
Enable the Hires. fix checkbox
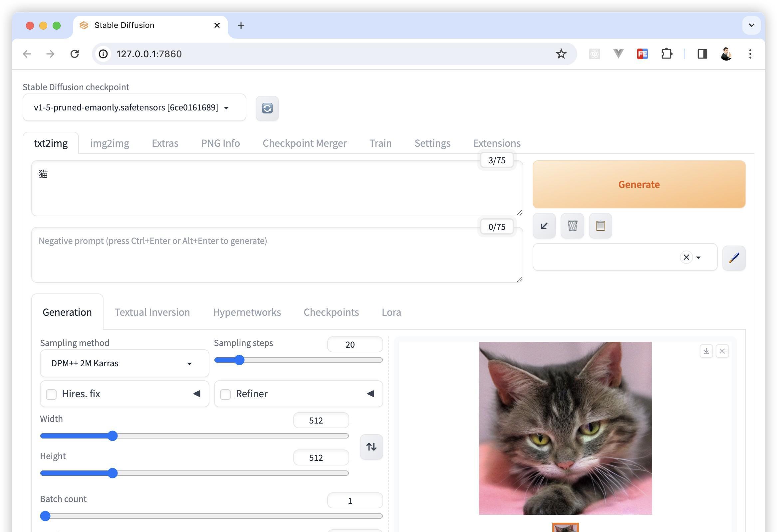[x=51, y=394]
